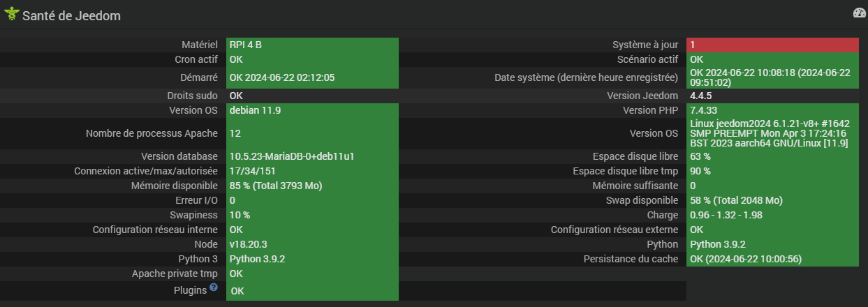
Task: Click the 'Droits sudo' label
Action: 193,96
